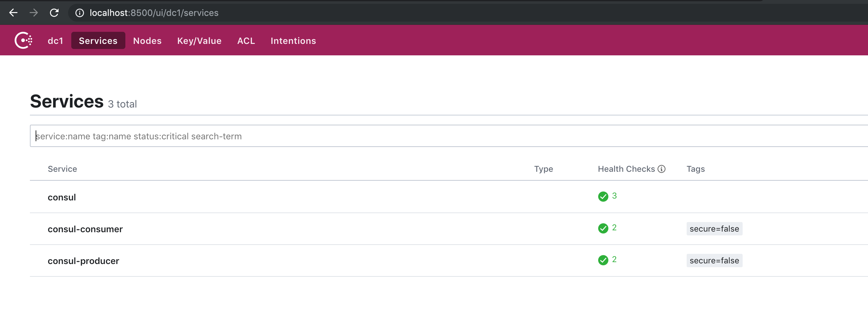
Task: Click the Services page heading
Action: pos(67,101)
